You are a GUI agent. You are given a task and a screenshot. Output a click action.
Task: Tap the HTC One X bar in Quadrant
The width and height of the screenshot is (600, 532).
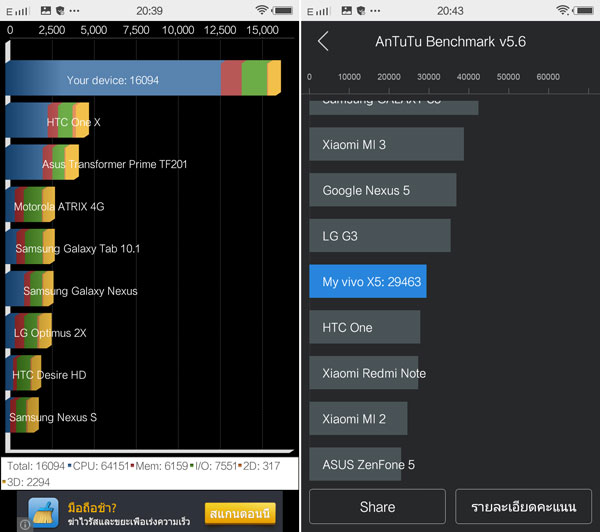pos(47,120)
